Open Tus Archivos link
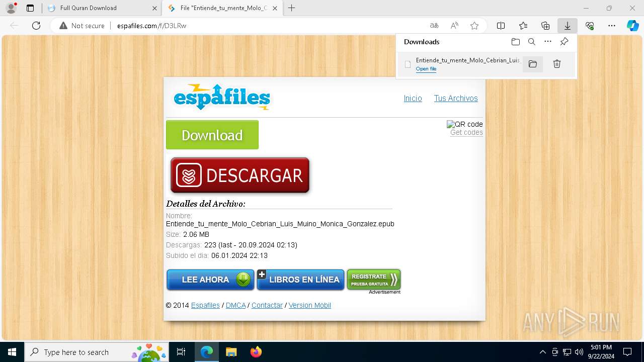This screenshot has width=644, height=362. coord(456,98)
